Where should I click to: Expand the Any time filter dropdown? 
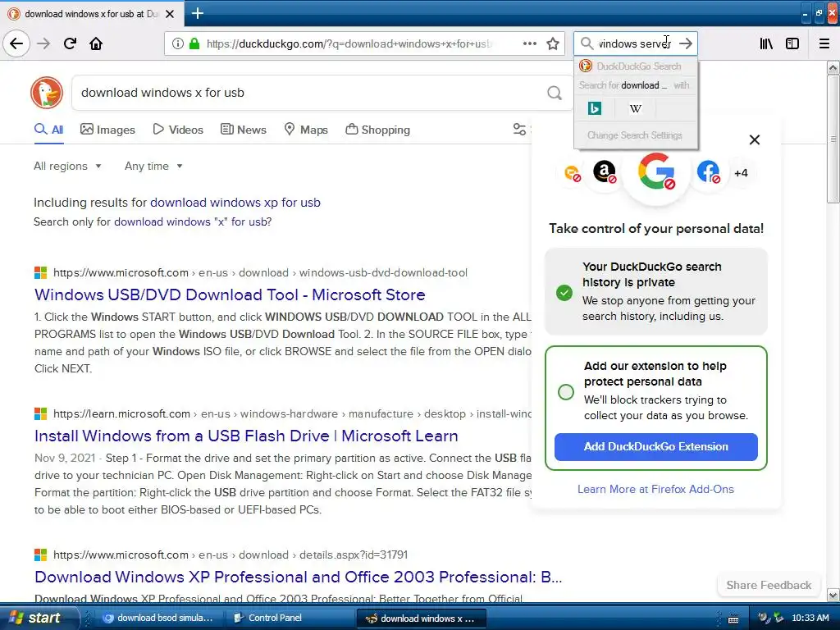point(153,166)
